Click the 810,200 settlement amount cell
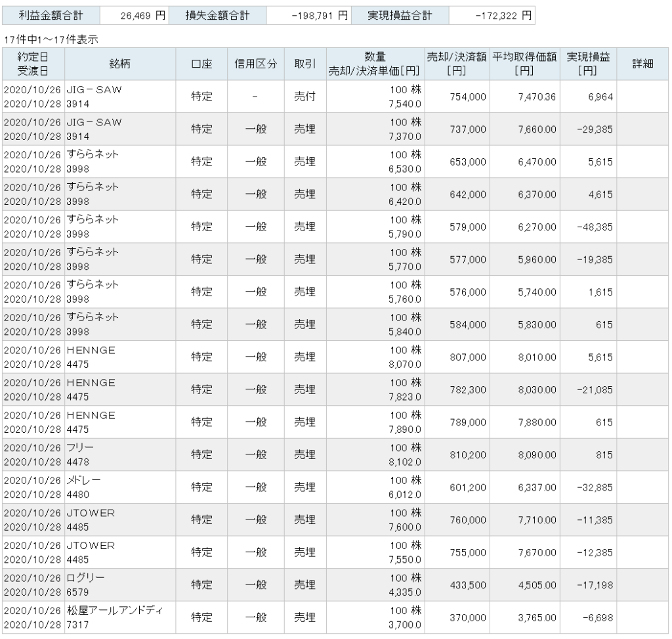The height and width of the screenshot is (639, 672). pyautogui.click(x=457, y=455)
